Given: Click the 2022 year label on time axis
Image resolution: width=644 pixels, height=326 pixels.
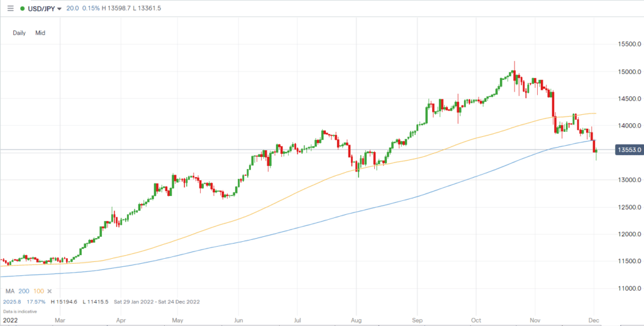Looking at the screenshot, I should click(10, 319).
